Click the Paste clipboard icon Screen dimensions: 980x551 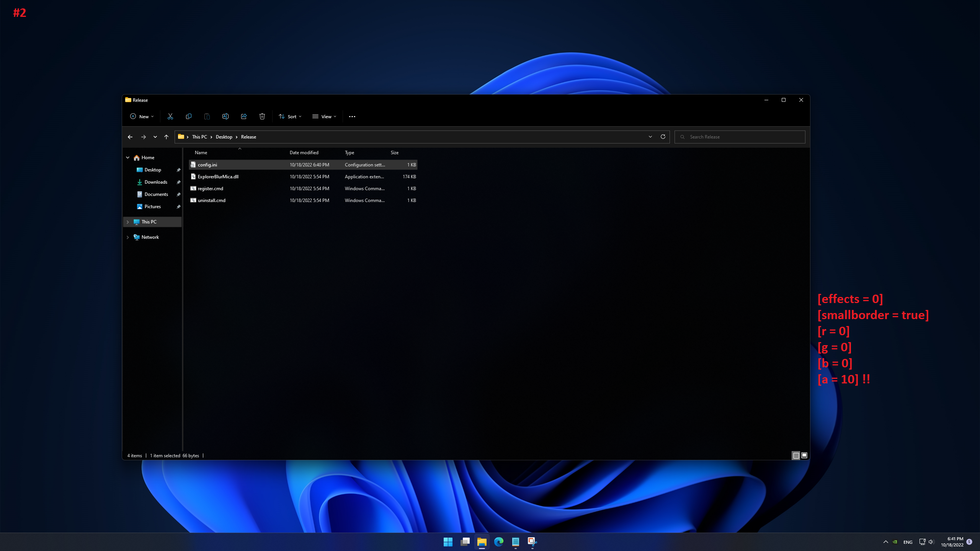click(x=207, y=116)
